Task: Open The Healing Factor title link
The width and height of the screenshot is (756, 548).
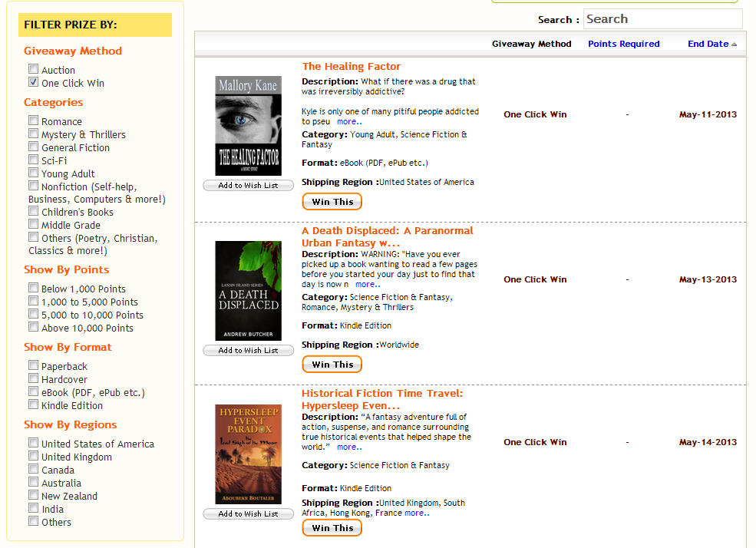Action: [x=351, y=67]
